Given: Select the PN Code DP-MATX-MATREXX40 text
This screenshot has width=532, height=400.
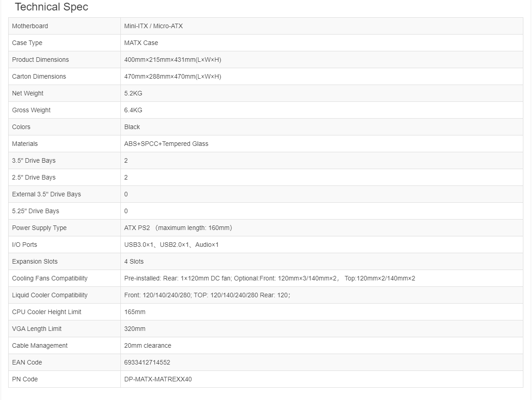Looking at the screenshot, I should (x=158, y=379).
